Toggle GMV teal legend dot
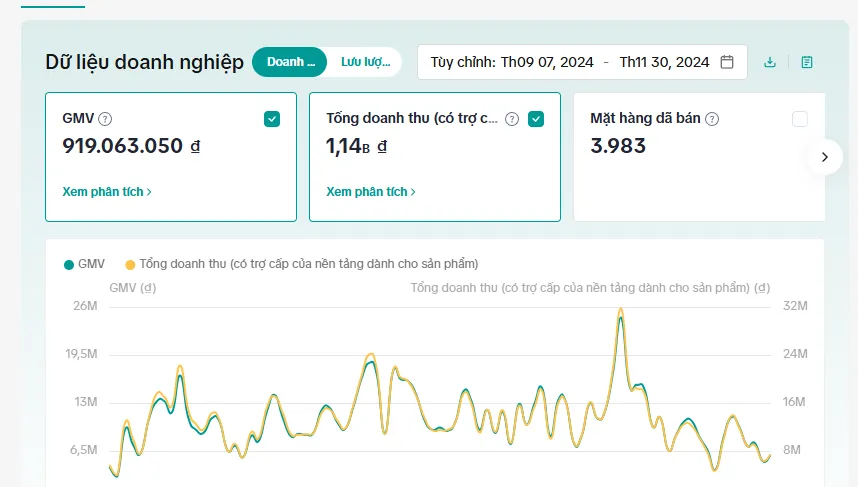Image resolution: width=858 pixels, height=487 pixels. pyautogui.click(x=69, y=265)
